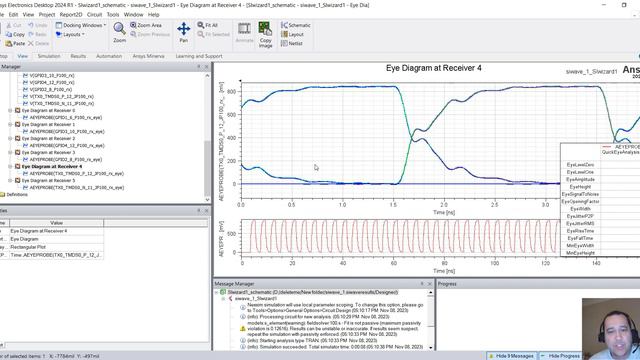Click the Rectangular Plot value cell
The width and height of the screenshot is (640, 360).
(x=57, y=247)
